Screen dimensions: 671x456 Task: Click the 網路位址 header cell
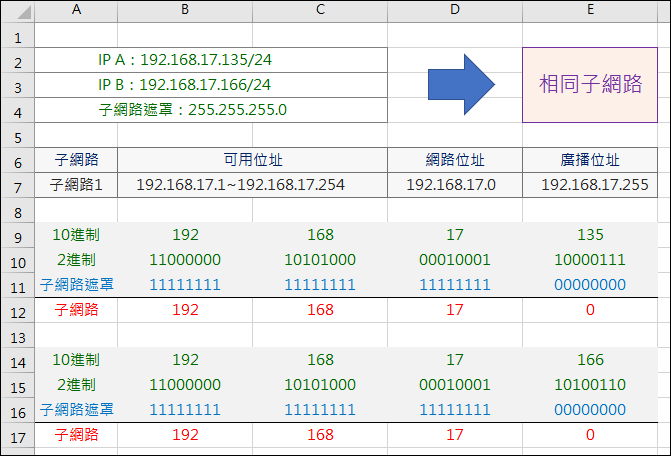pyautogui.click(x=455, y=160)
